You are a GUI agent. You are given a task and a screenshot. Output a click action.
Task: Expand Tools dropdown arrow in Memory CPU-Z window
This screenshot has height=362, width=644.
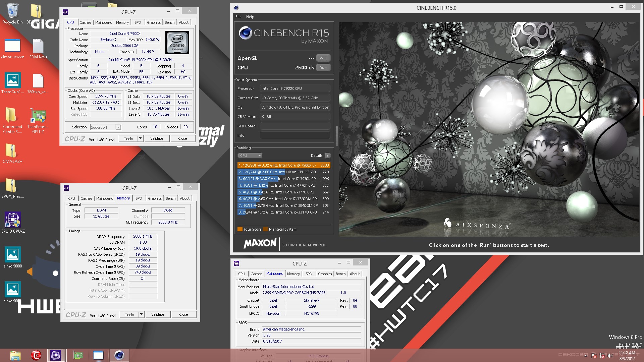point(141,314)
